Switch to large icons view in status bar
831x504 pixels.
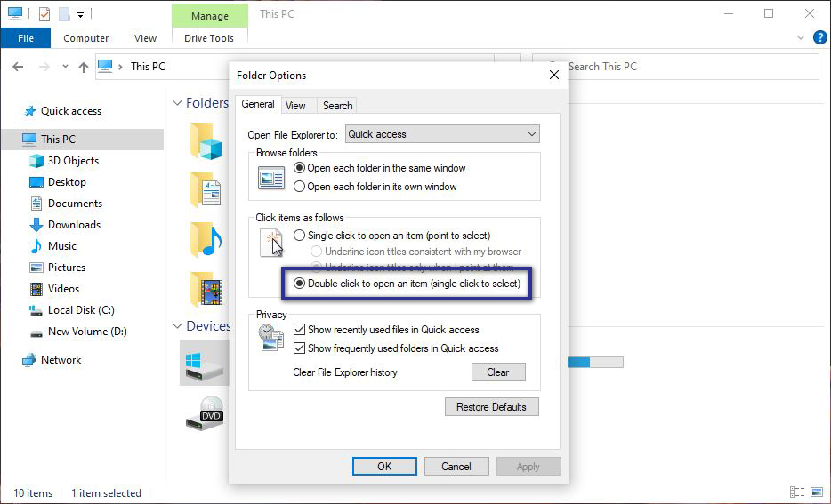pyautogui.click(x=817, y=492)
